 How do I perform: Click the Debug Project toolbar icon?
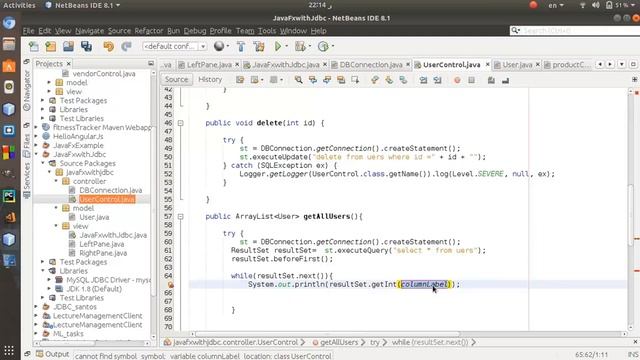(300, 46)
